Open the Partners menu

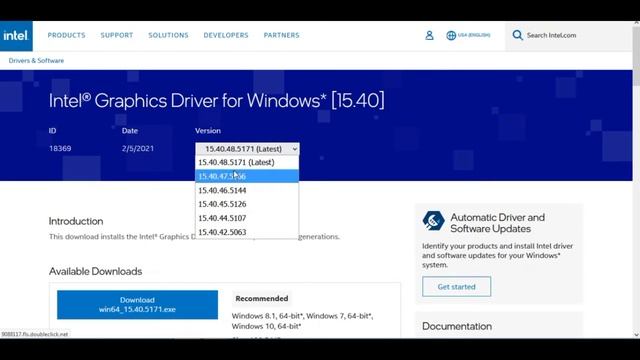(281, 35)
